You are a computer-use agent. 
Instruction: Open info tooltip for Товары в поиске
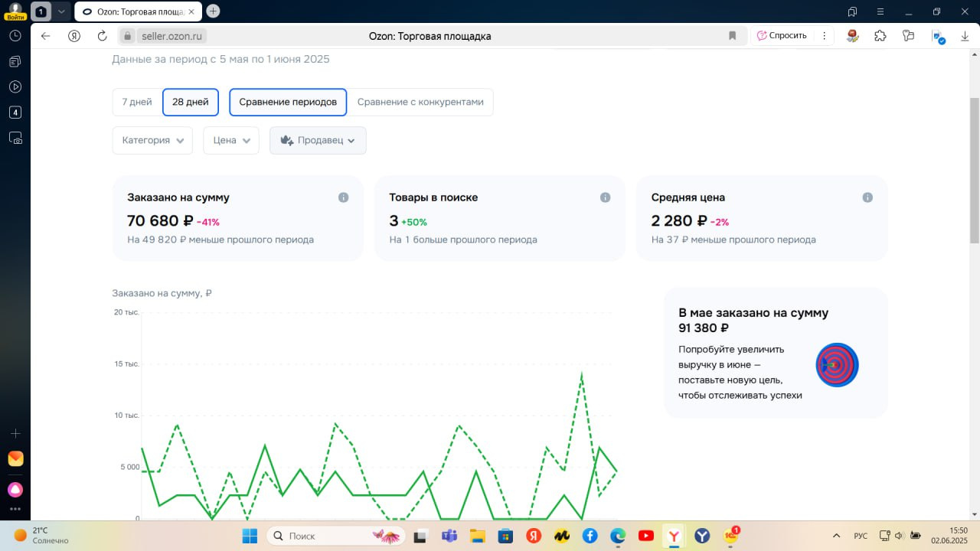[x=605, y=197]
